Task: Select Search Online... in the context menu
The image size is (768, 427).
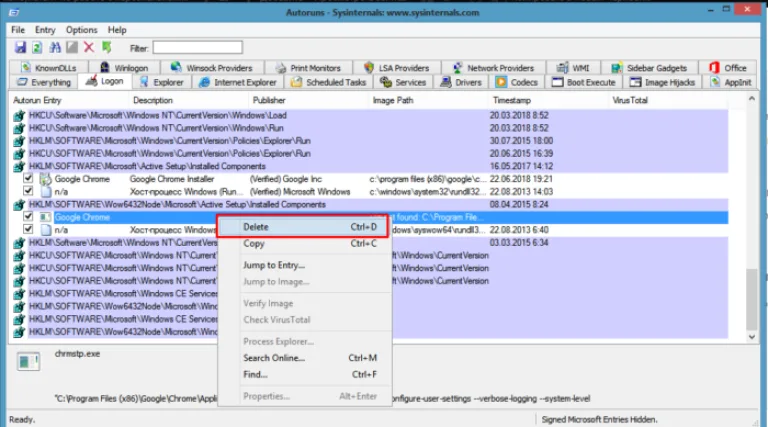Action: pos(304,358)
